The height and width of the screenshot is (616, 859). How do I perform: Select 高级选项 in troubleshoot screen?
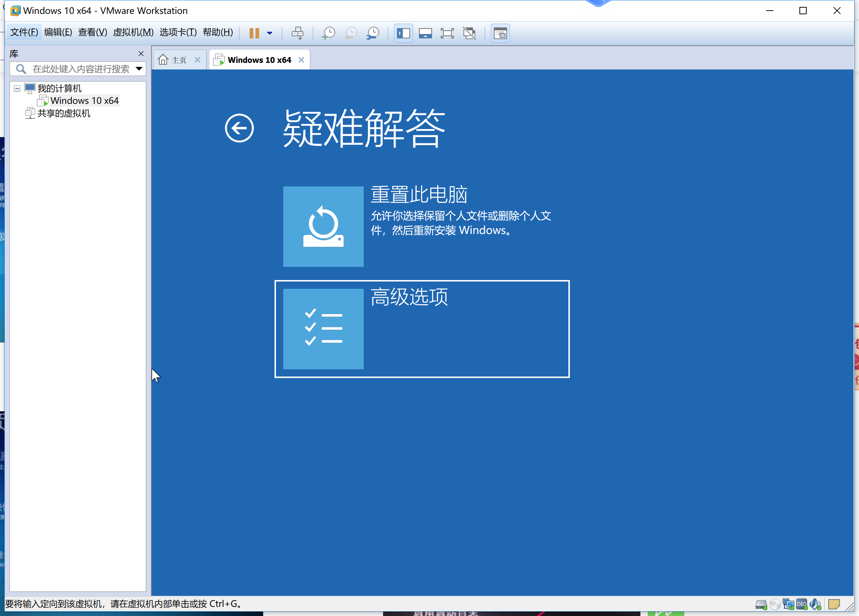[x=421, y=328]
